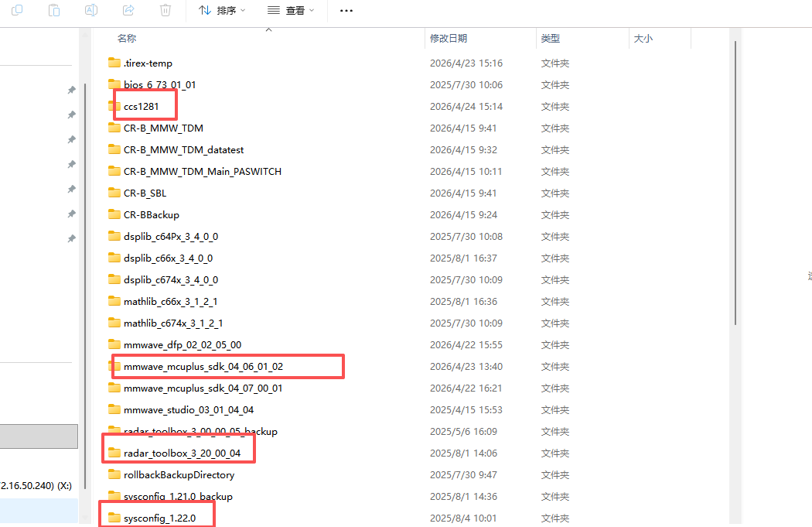The image size is (812, 527).
Task: Click the date 2025/8/1 16:37
Action: pos(463,258)
